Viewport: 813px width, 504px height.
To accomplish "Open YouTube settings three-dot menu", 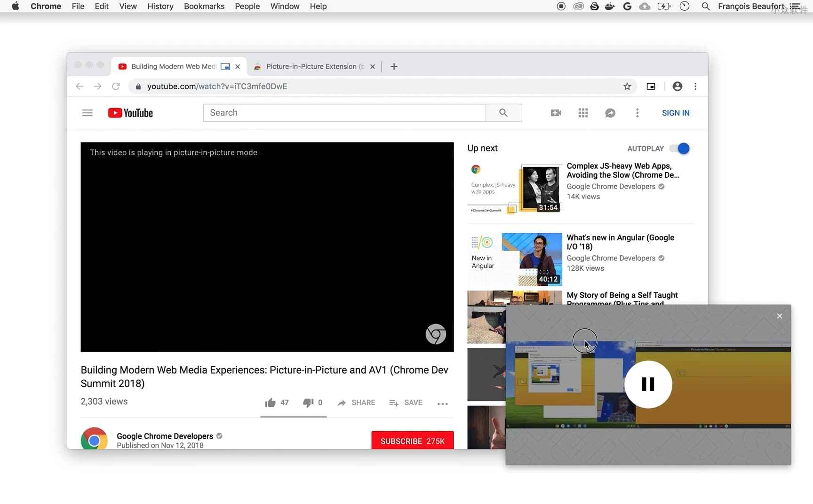I will coord(638,113).
